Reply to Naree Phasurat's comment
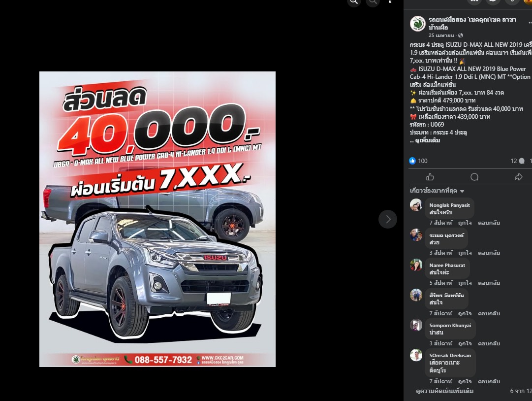Viewport: 532px width, 401px height. tap(489, 283)
